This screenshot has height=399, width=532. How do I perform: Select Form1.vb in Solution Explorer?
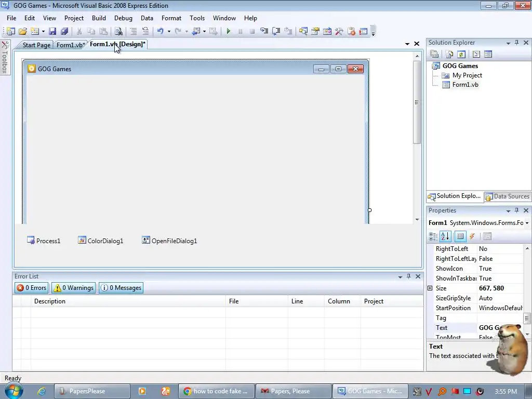click(465, 85)
